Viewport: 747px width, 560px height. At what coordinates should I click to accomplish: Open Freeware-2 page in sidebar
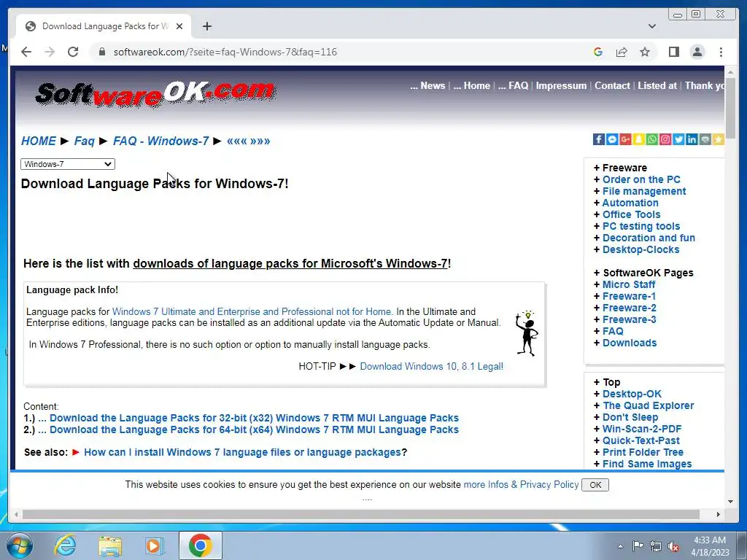pyautogui.click(x=630, y=308)
